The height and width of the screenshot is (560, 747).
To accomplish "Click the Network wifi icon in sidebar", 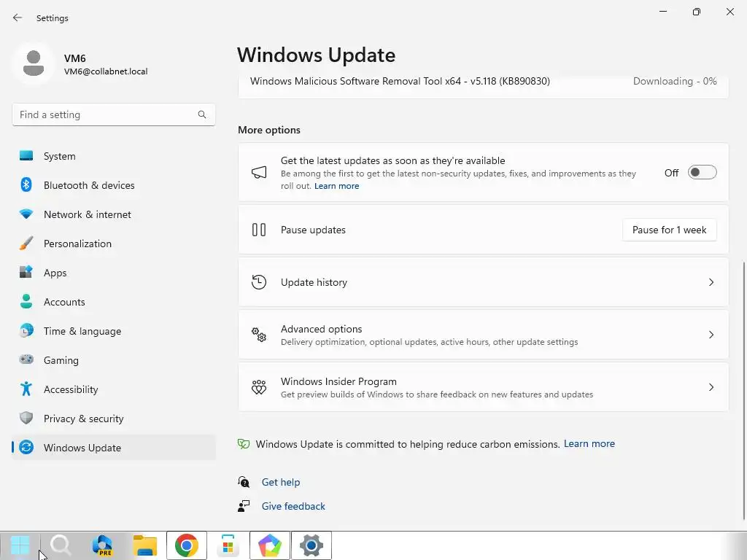I will click(26, 214).
